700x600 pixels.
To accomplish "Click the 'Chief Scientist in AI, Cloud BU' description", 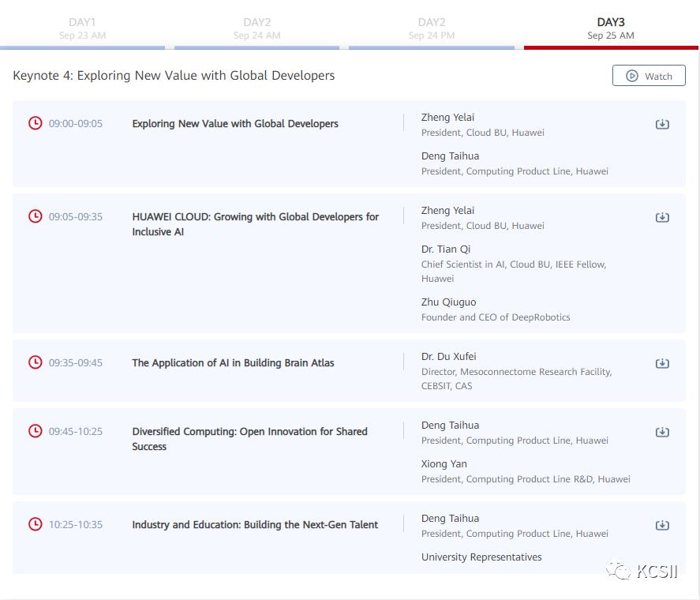I will pos(514,272).
